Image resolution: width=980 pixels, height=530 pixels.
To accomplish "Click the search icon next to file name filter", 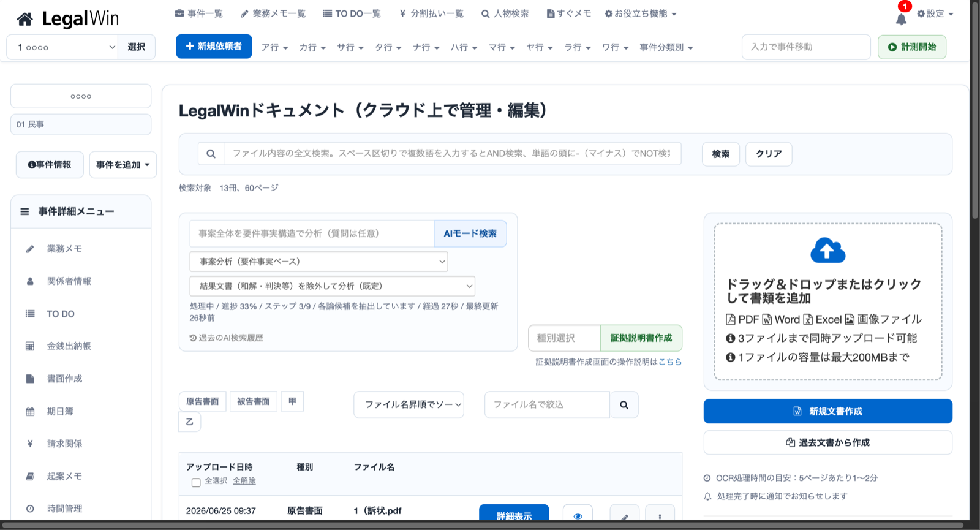I will point(624,405).
